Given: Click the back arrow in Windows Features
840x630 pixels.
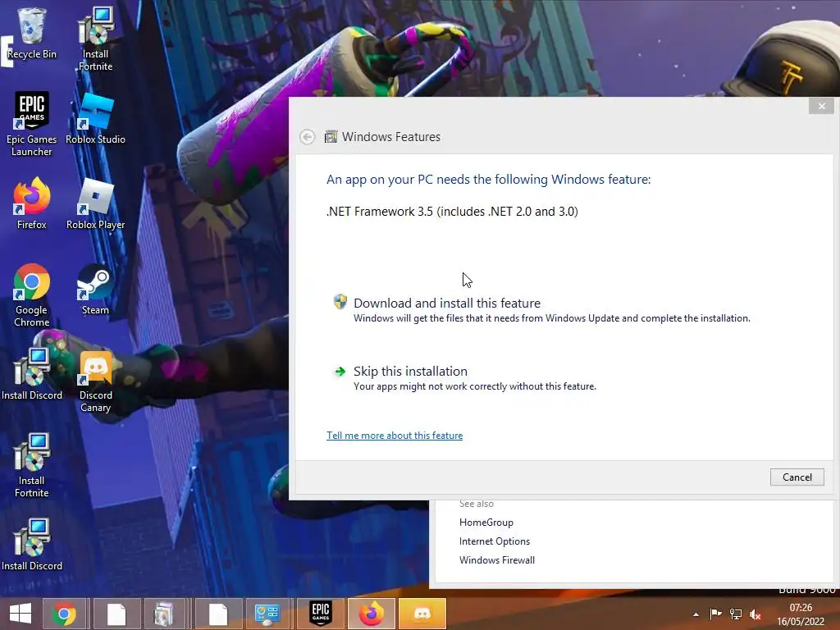Looking at the screenshot, I should pyautogui.click(x=307, y=137).
